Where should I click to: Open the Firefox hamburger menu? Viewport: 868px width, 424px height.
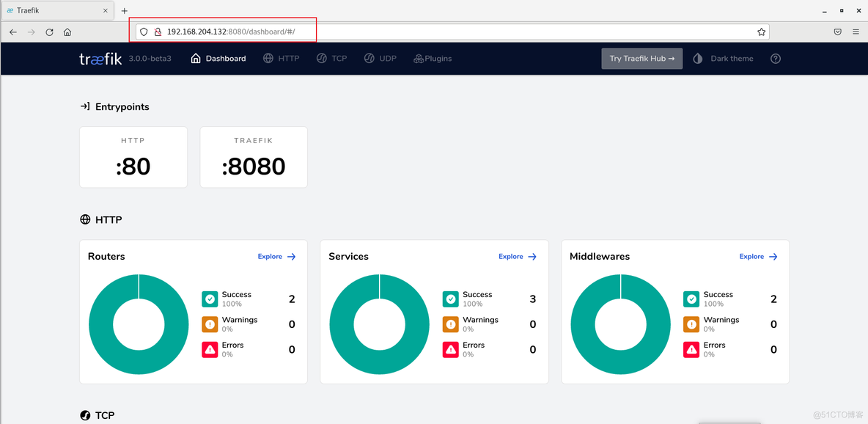coord(856,32)
